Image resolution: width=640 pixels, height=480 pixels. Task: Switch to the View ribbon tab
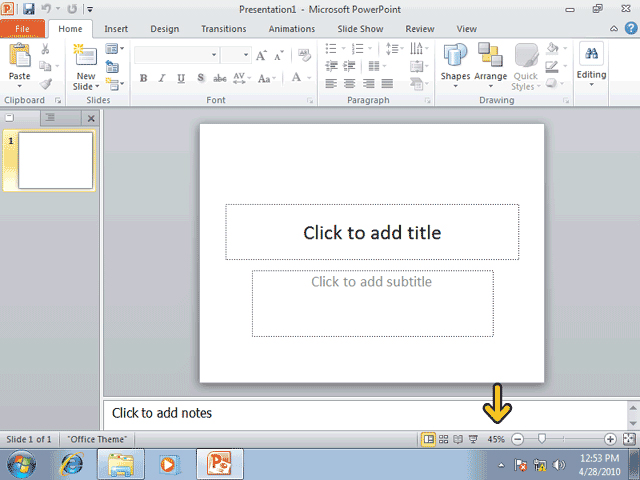click(467, 29)
